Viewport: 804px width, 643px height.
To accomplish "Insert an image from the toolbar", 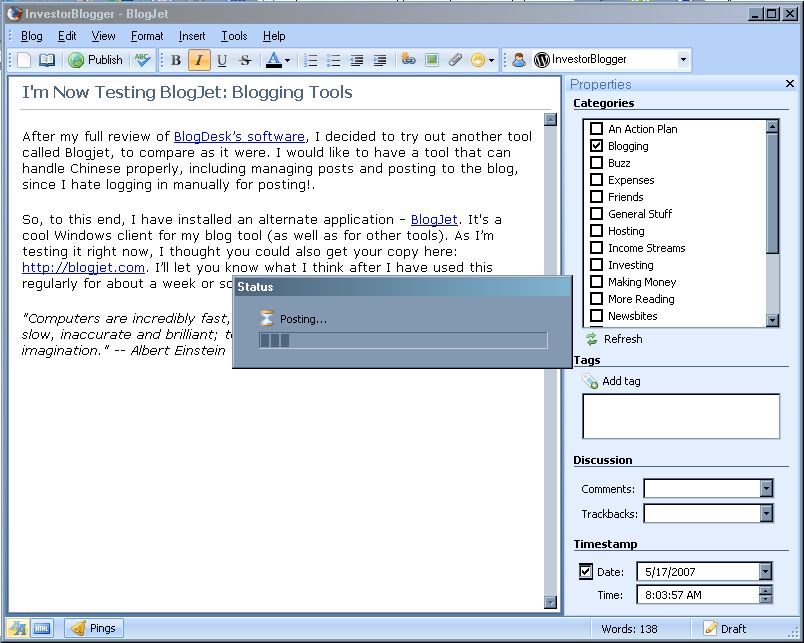I will pyautogui.click(x=432, y=60).
